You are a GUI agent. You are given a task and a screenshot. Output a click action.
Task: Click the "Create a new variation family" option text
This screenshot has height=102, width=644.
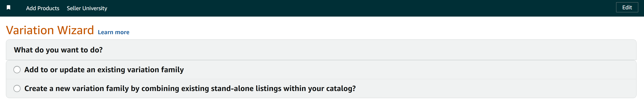pyautogui.click(x=190, y=88)
